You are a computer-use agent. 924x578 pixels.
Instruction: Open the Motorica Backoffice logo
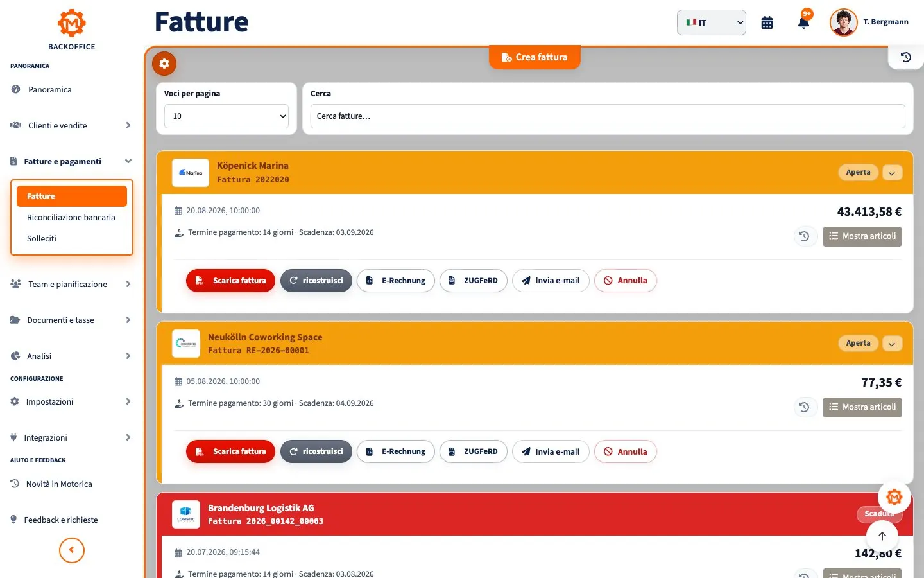(71, 30)
